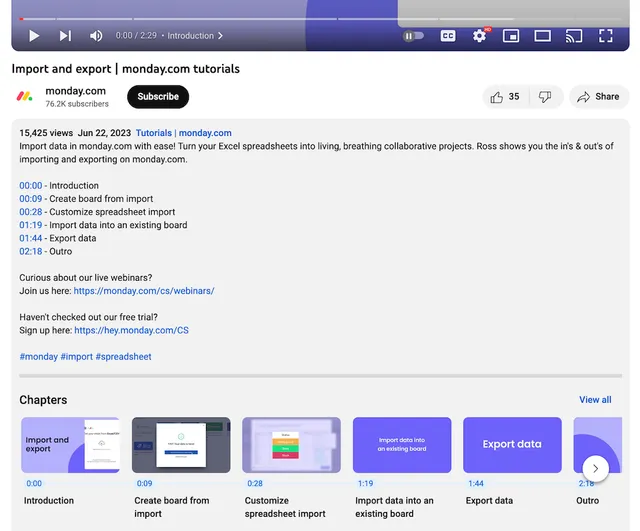Image resolution: width=640 pixels, height=531 pixels.
Task: Open monday.com channel name
Action: (76, 91)
